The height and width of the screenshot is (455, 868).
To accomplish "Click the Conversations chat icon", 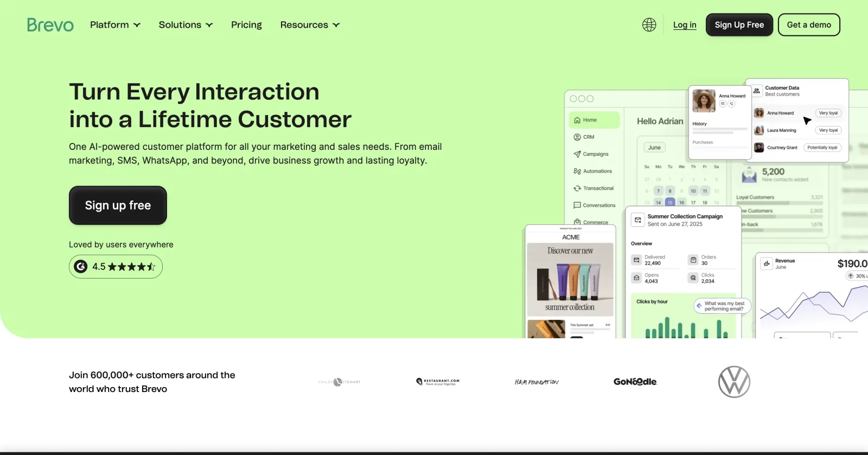I will (x=577, y=205).
